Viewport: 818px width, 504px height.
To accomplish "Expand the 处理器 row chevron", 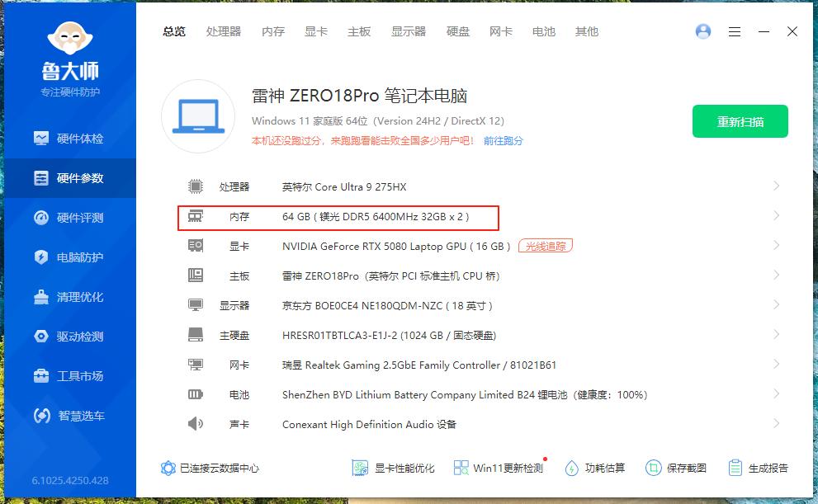I will (777, 186).
